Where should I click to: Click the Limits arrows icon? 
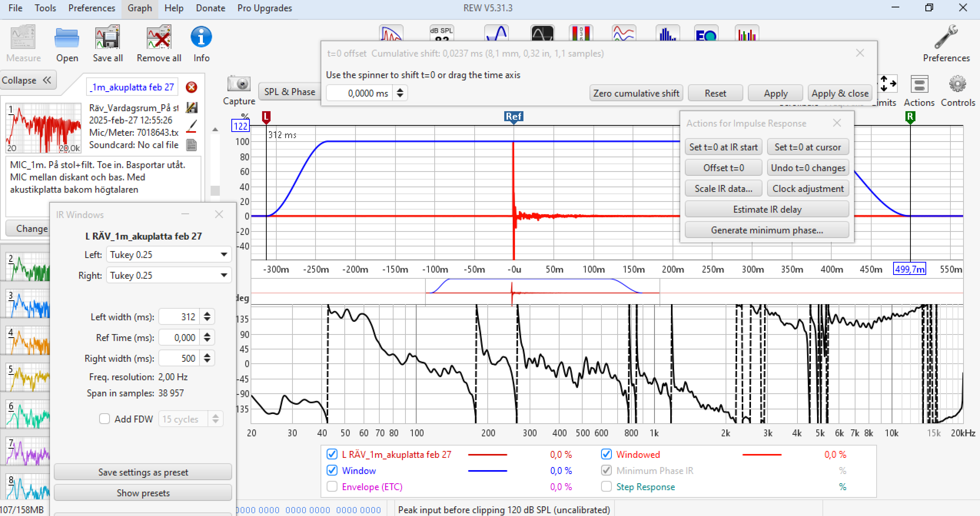888,84
